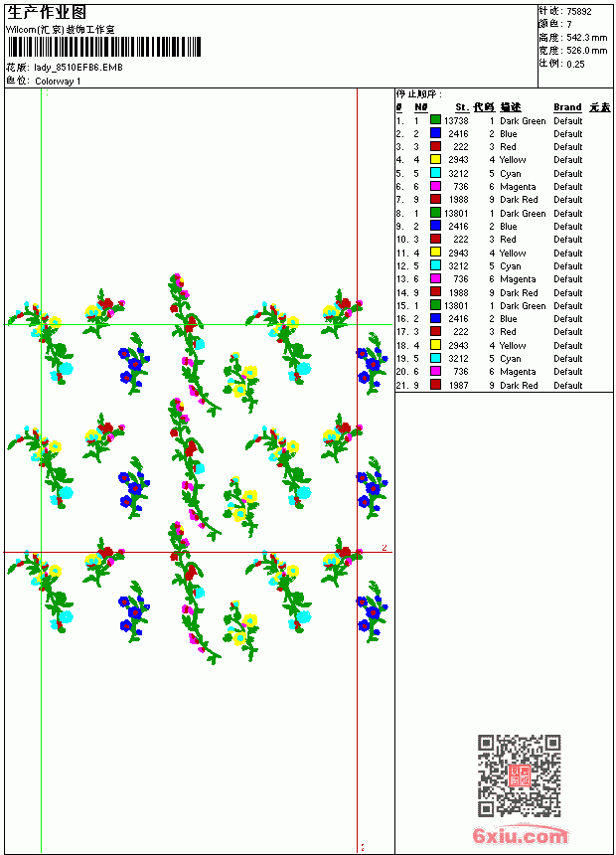The height and width of the screenshot is (855, 616).
Task: Click the Blue color swatch in row 2
Action: click(435, 133)
